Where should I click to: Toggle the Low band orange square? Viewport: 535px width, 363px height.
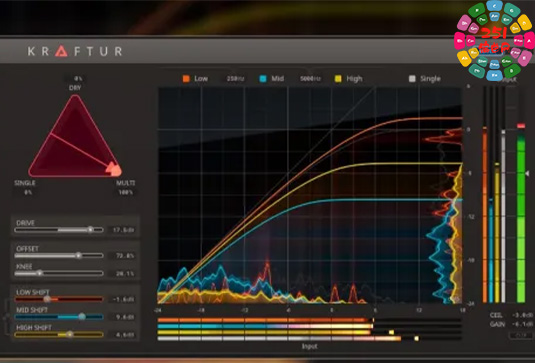(x=186, y=79)
